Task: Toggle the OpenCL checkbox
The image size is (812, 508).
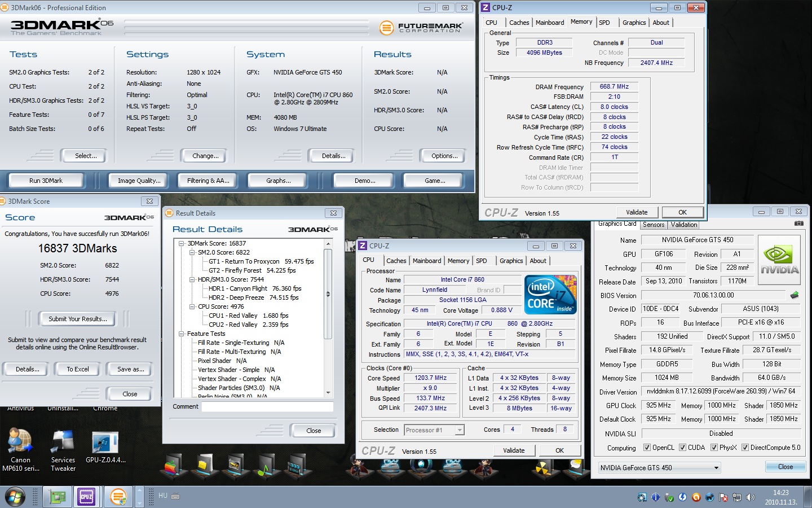Action: (647, 448)
